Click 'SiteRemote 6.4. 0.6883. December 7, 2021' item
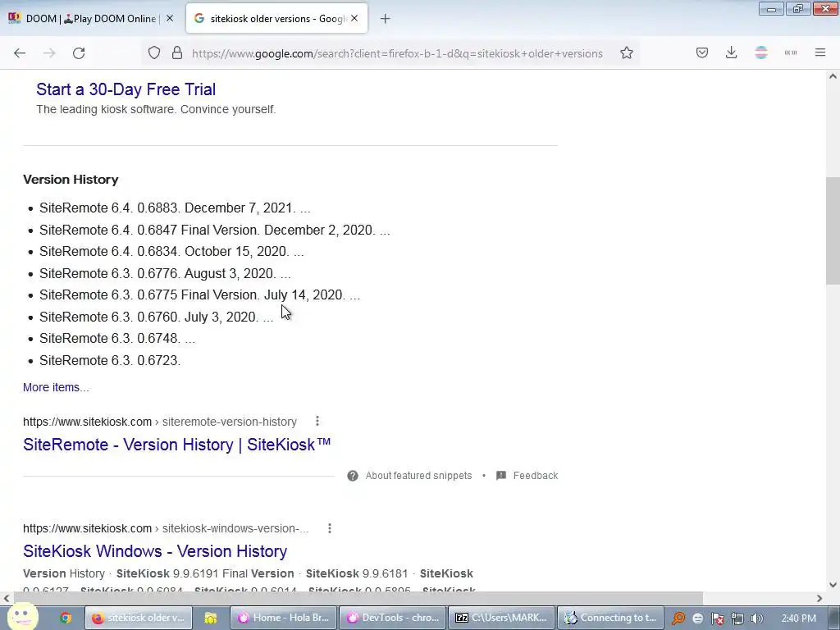 tap(175, 208)
